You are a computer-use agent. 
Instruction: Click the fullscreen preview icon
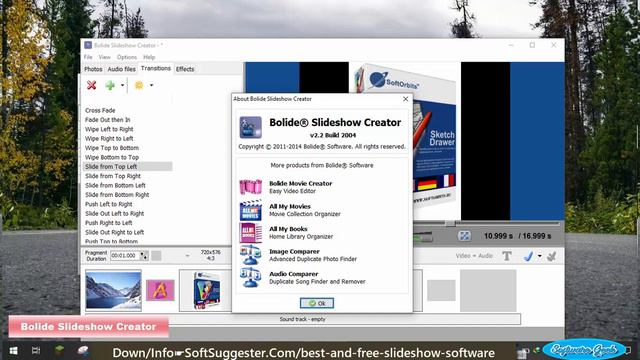(464, 236)
